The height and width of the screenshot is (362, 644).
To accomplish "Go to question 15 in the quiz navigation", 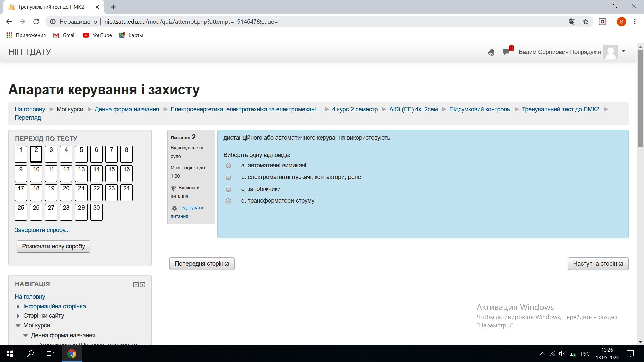I will [111, 173].
